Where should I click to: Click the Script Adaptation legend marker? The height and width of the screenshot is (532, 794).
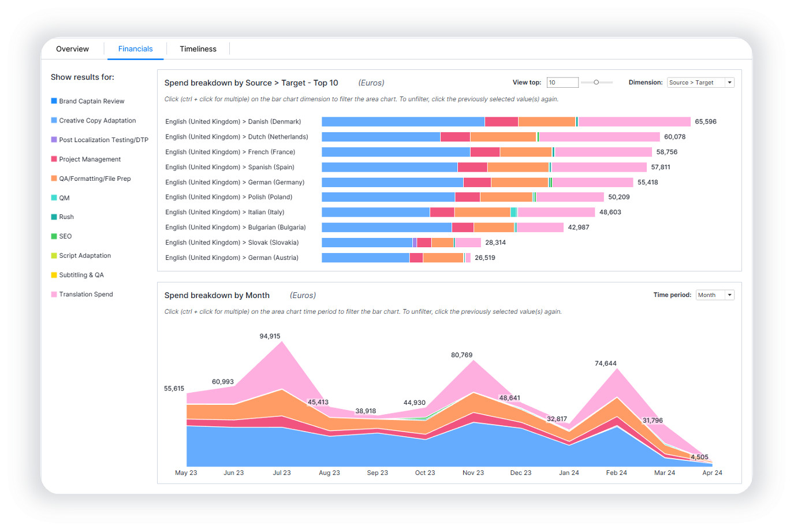click(x=54, y=256)
